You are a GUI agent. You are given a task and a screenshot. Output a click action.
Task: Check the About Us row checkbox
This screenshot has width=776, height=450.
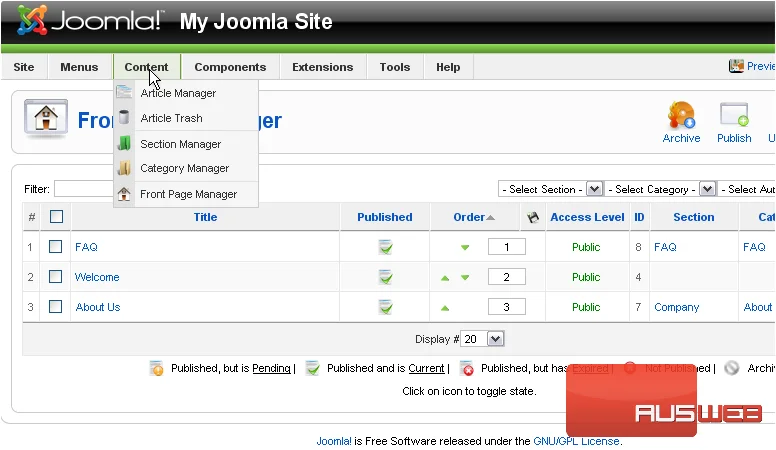point(55,306)
